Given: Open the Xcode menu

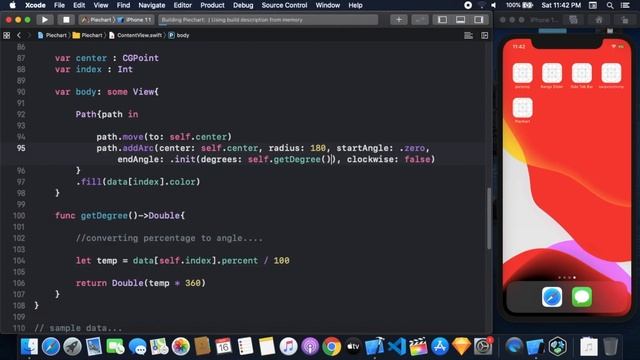Looking at the screenshot, I should (35, 5).
